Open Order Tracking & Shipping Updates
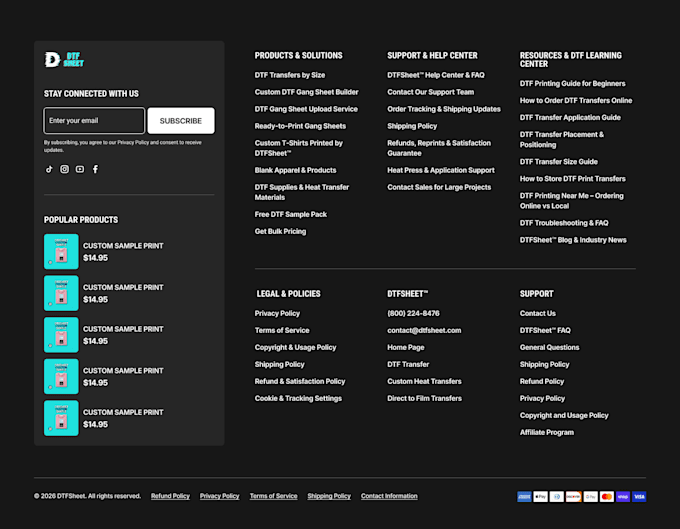The width and height of the screenshot is (680, 529). tap(444, 109)
